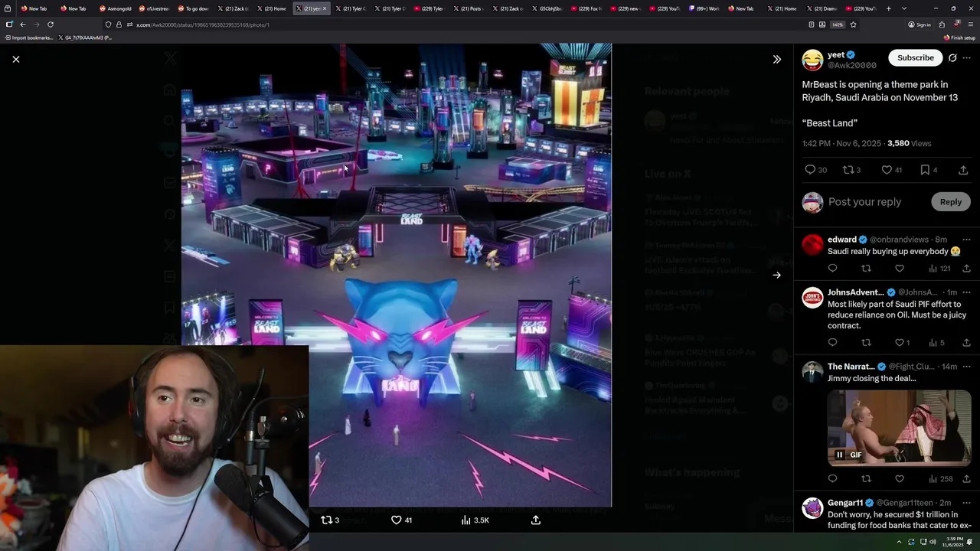Image resolution: width=980 pixels, height=551 pixels.
Task: Open Gengar11's profile avatar
Action: (812, 508)
